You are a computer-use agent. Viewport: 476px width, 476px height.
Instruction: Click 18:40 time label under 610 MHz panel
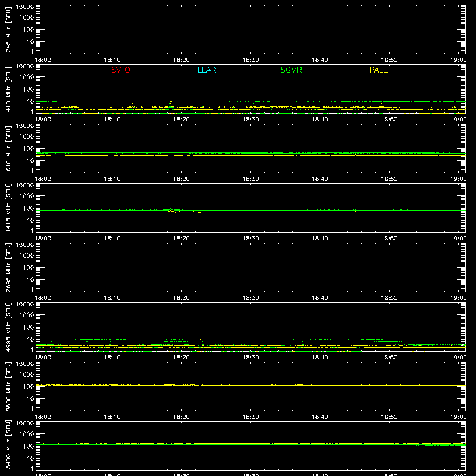320,179
